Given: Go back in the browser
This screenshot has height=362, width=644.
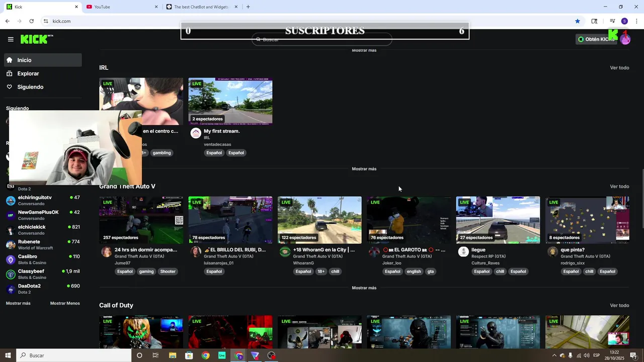Looking at the screenshot, I should [x=7, y=21].
